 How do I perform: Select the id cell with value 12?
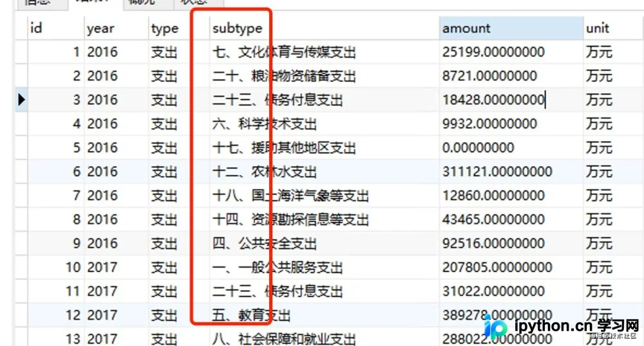[56, 315]
